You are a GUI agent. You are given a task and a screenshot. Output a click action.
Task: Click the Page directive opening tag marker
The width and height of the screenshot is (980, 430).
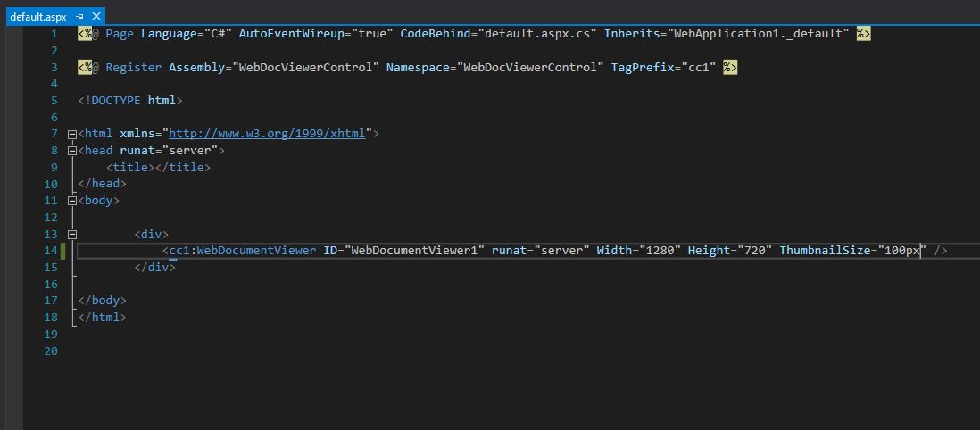(85, 34)
